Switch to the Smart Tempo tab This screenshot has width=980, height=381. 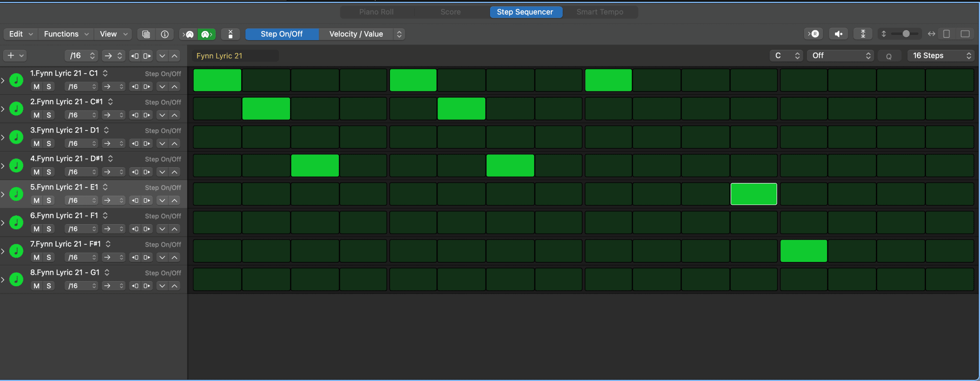click(x=600, y=12)
